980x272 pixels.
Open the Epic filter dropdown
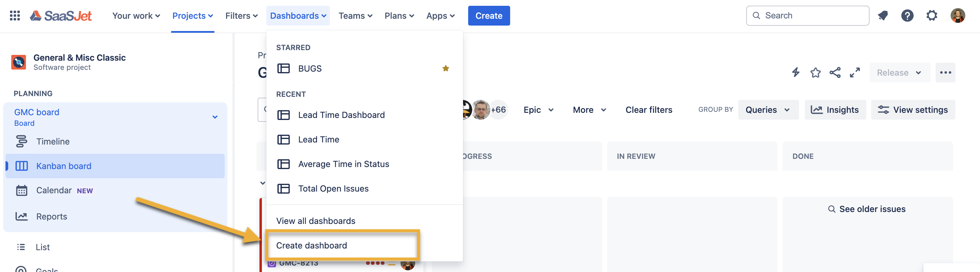pyautogui.click(x=538, y=110)
